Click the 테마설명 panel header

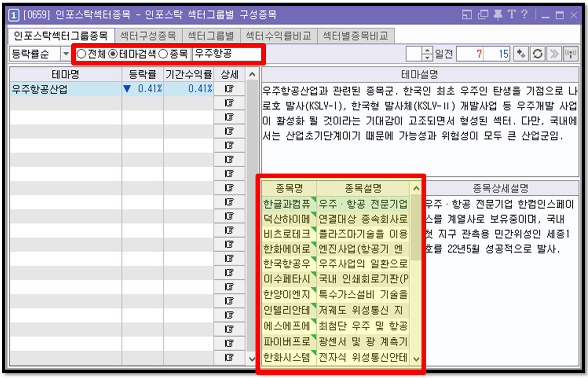coord(419,74)
